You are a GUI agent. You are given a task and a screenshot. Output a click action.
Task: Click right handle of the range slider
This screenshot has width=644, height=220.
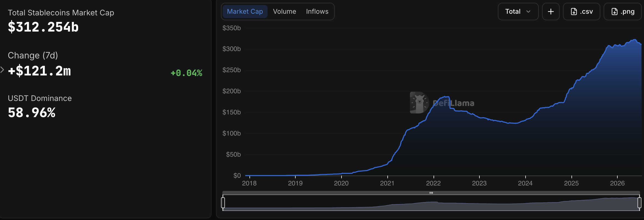639,203
